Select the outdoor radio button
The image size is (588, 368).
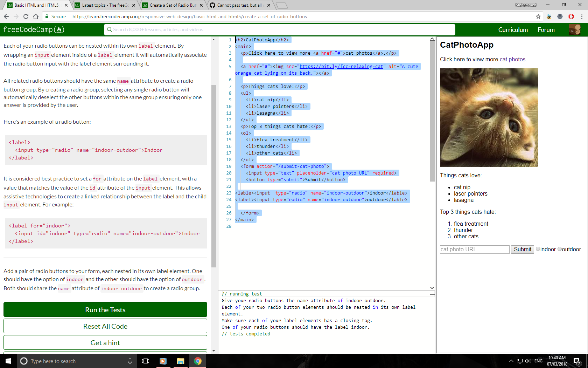tap(560, 249)
